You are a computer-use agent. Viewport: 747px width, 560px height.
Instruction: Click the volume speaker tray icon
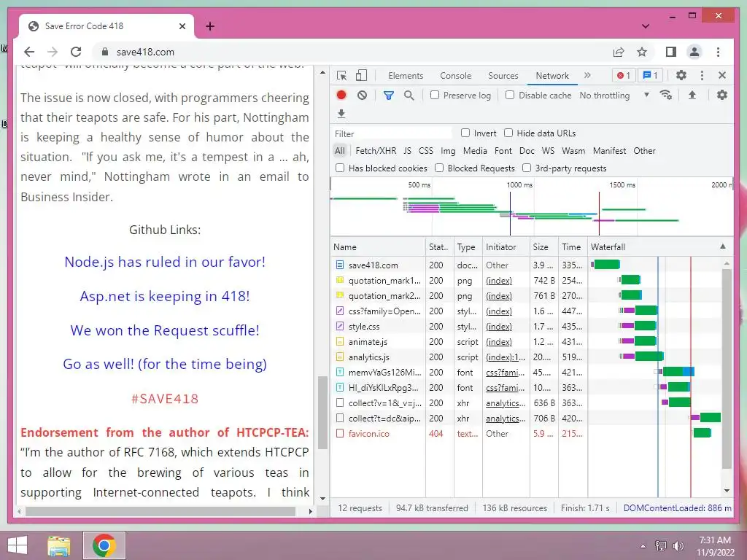[x=678, y=546]
